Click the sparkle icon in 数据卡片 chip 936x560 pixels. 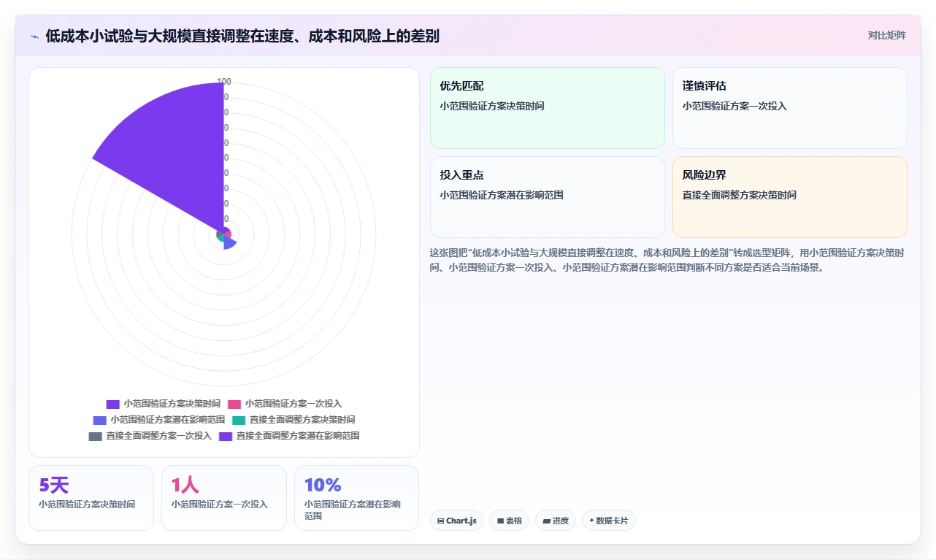click(x=591, y=521)
